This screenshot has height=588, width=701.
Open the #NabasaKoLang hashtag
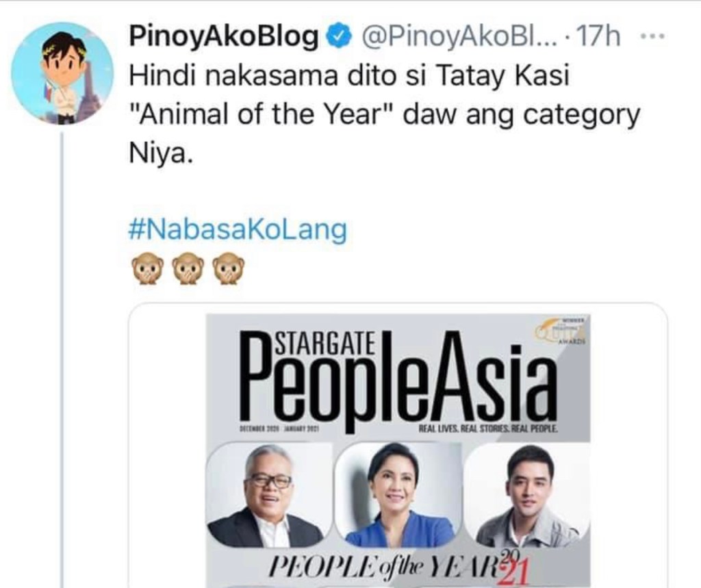[x=238, y=230]
